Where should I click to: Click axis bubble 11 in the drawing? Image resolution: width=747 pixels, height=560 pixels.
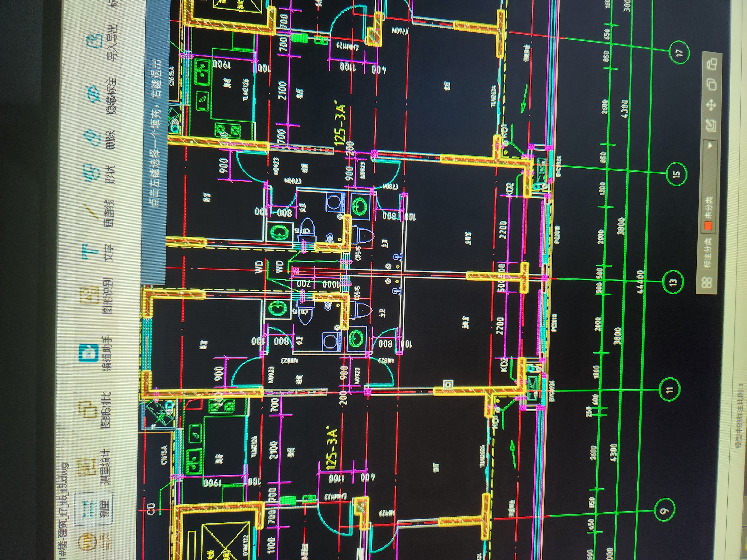[670, 390]
